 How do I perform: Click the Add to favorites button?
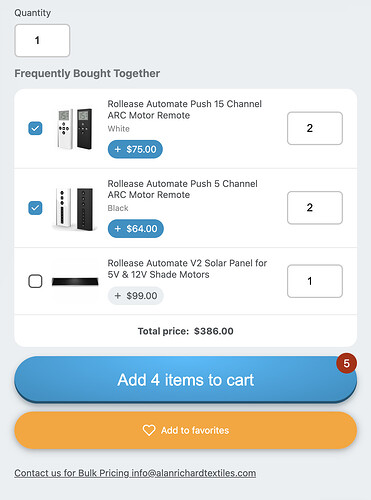pos(186,430)
